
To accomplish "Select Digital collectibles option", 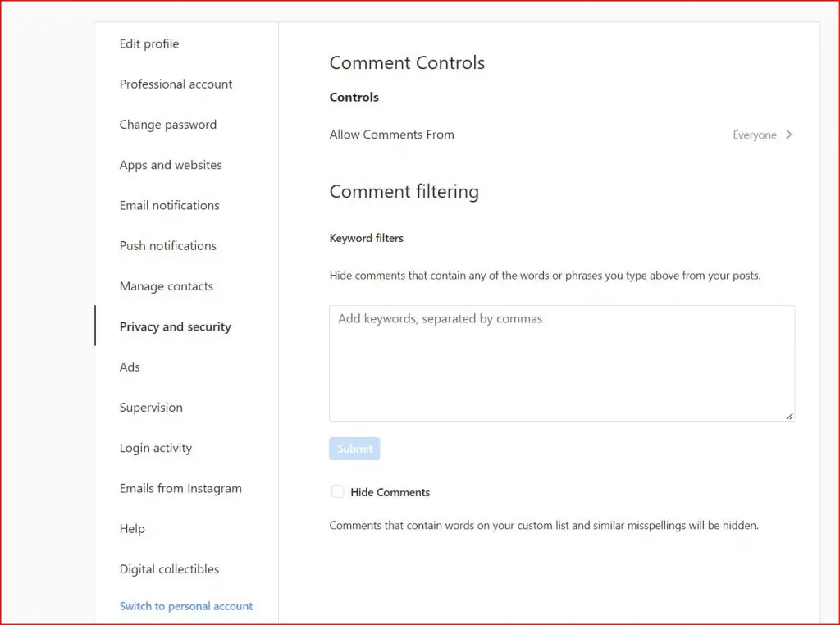I will (x=169, y=569).
